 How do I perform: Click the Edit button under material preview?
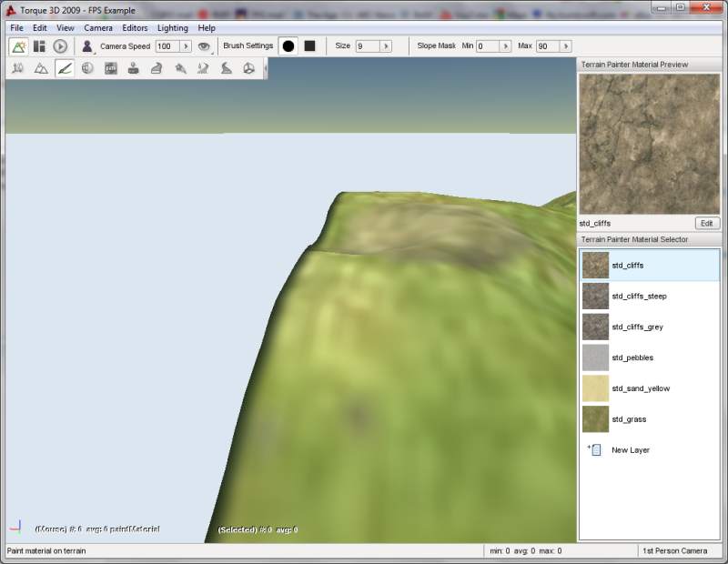coord(707,223)
